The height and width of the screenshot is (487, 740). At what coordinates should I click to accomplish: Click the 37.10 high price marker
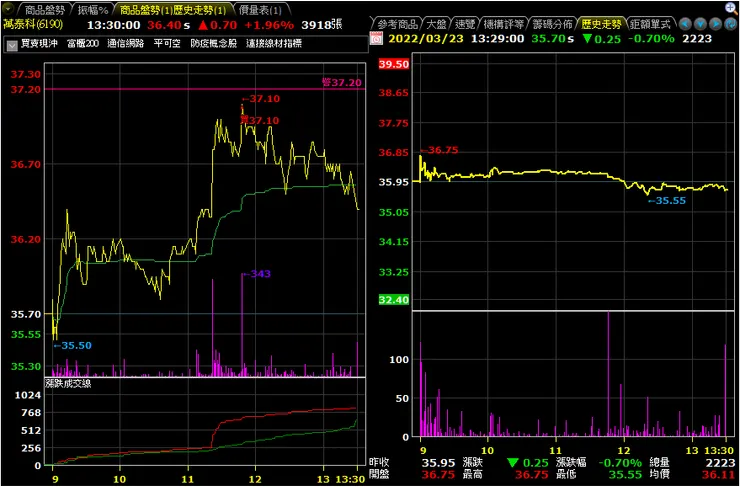coord(261,99)
